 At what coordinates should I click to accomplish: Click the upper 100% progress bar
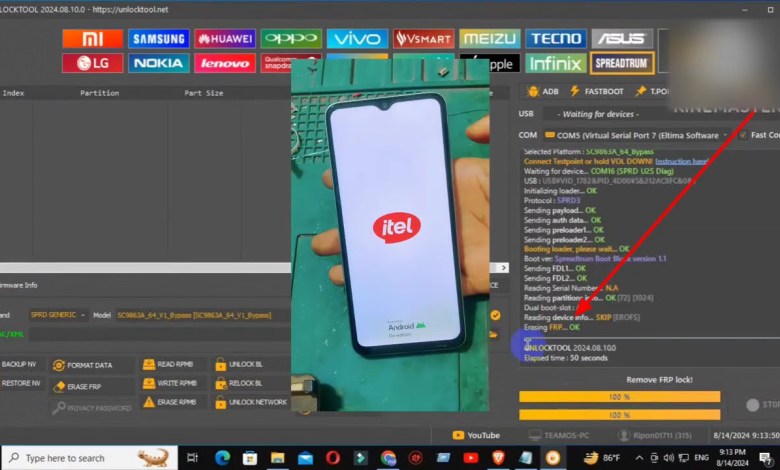619,397
